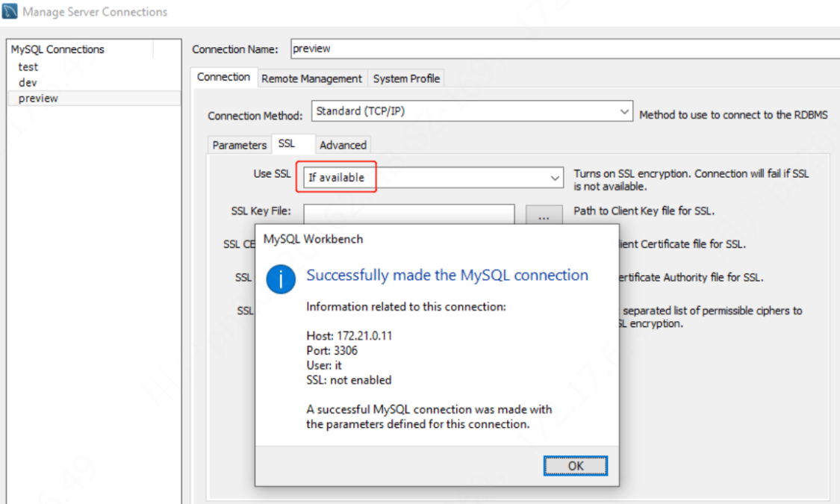The width and height of the screenshot is (840, 504).
Task: Click the 'SSL: not enabled' line
Action: click(x=349, y=380)
